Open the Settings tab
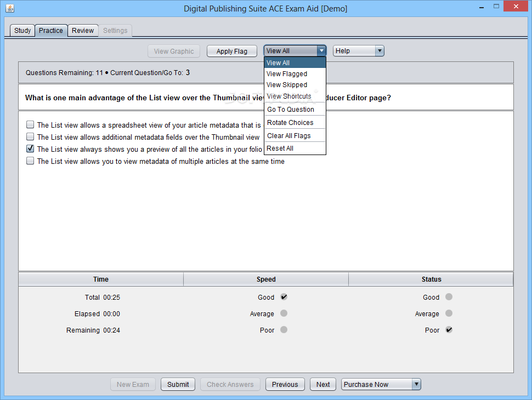This screenshot has height=400, width=532. point(115,31)
